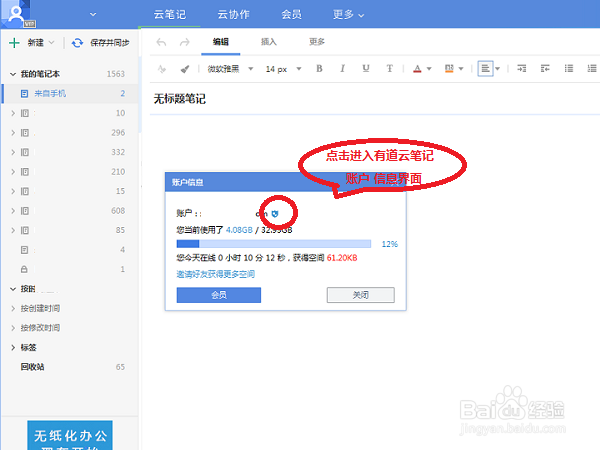
Task: Click the account security shield icon
Action: [x=275, y=214]
